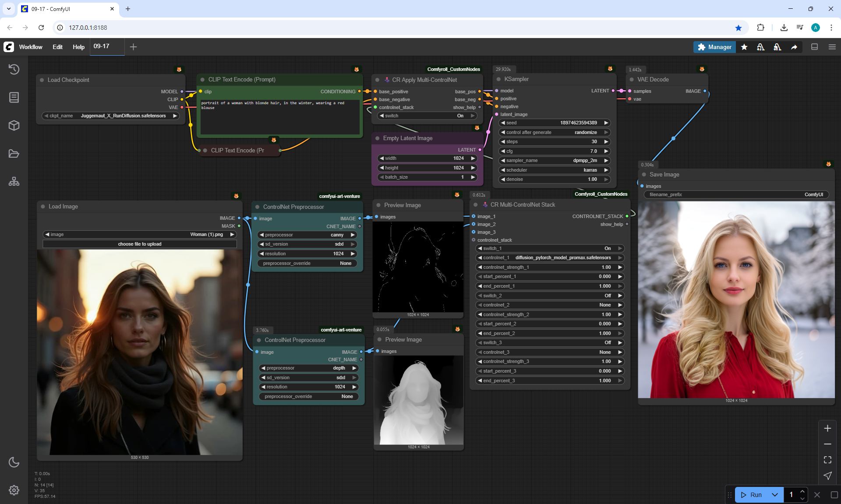Open the model library tree icon
The image size is (841, 504).
[x=14, y=181]
